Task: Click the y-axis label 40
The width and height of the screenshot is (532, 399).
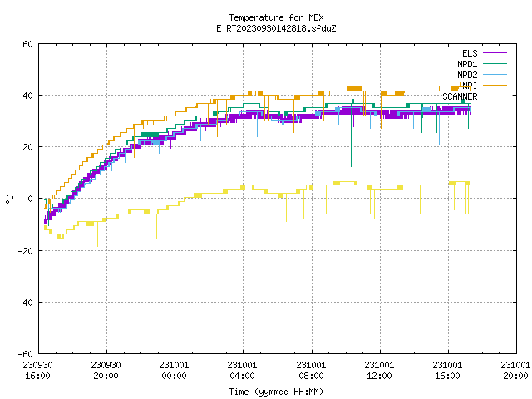Action: pyautogui.click(x=27, y=96)
